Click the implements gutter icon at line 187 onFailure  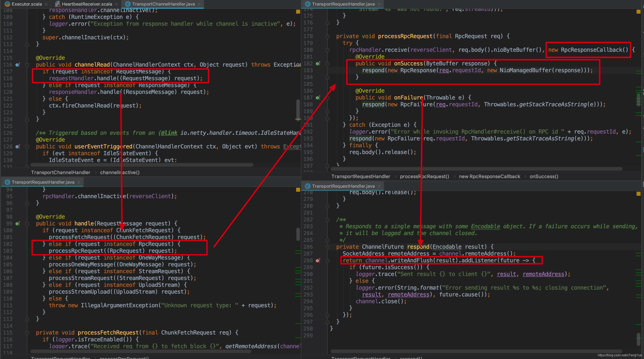(x=318, y=98)
